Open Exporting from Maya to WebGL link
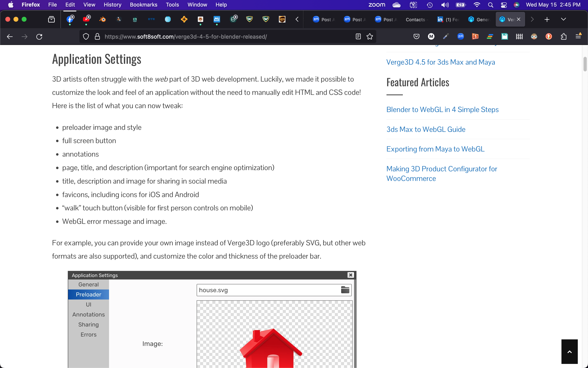The height and width of the screenshot is (368, 588). pos(435,149)
